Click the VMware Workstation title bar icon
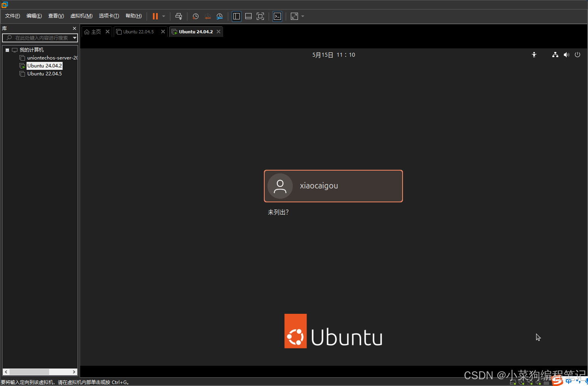588x386 pixels. coord(4,5)
